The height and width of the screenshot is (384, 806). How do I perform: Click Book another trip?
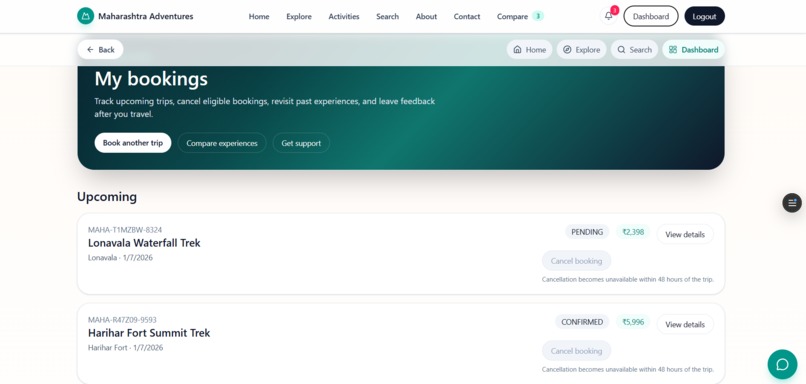coord(133,143)
